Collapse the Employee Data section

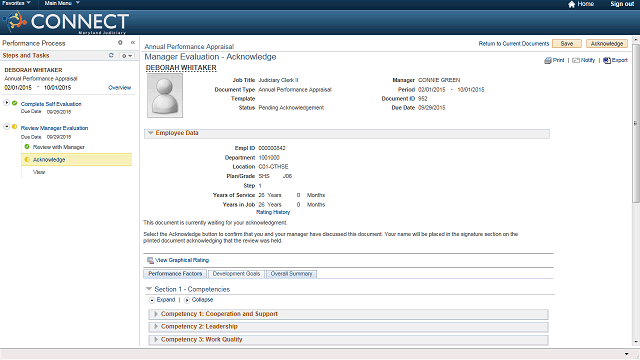coord(151,133)
